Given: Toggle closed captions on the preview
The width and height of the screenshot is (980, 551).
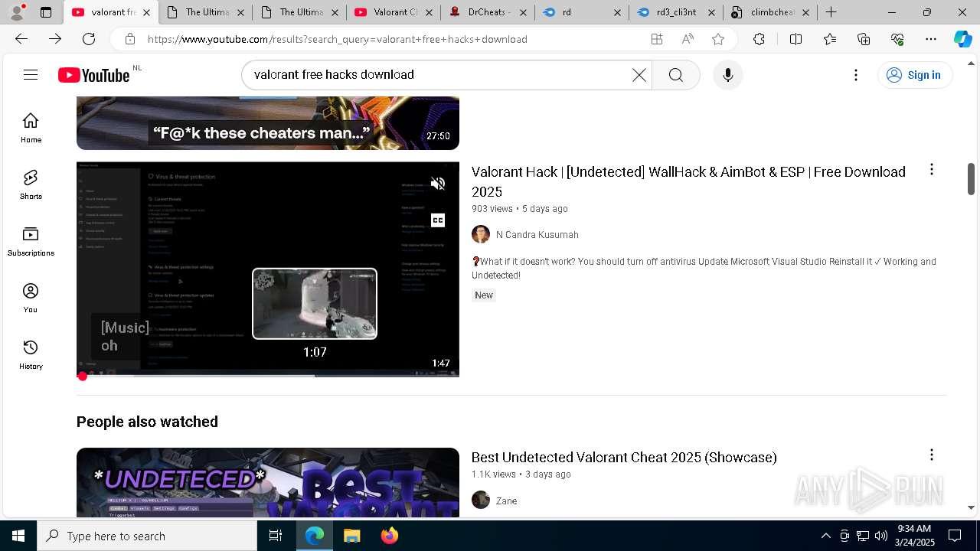Looking at the screenshot, I should (438, 220).
